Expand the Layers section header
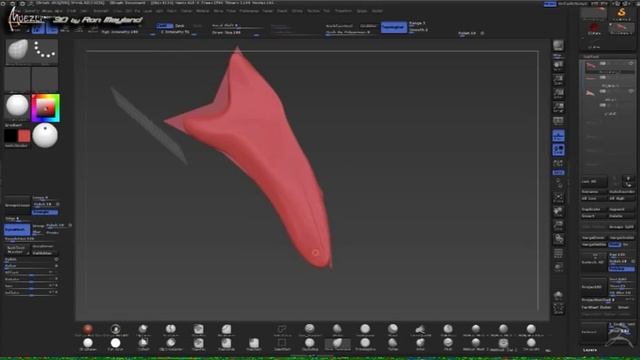 [x=590, y=350]
